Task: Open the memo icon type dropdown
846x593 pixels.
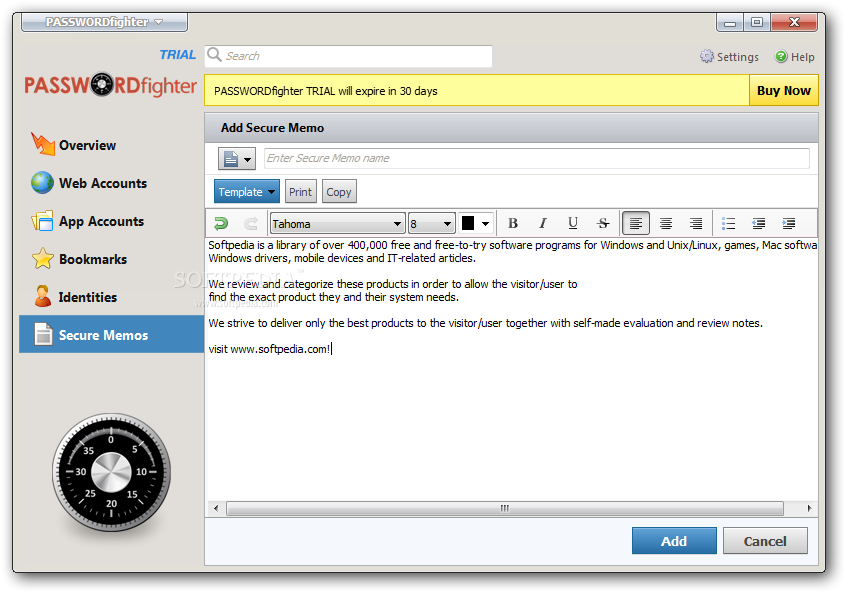Action: [x=237, y=159]
